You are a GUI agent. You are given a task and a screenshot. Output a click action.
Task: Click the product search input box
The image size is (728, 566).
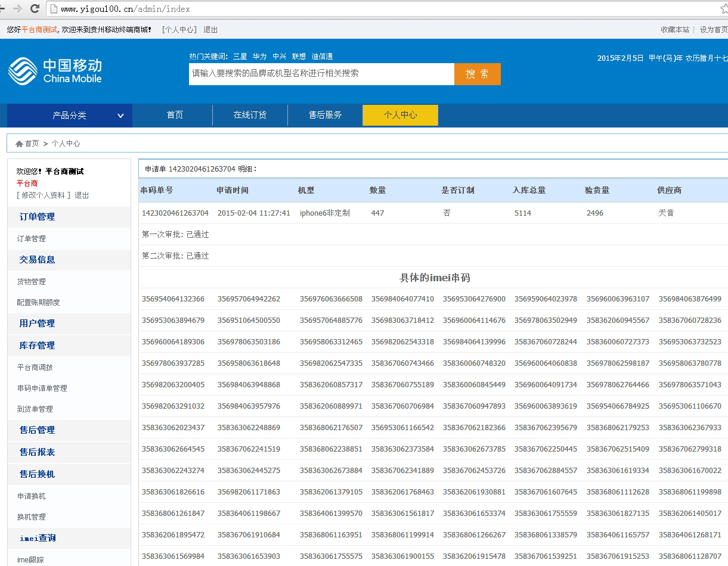[x=321, y=74]
